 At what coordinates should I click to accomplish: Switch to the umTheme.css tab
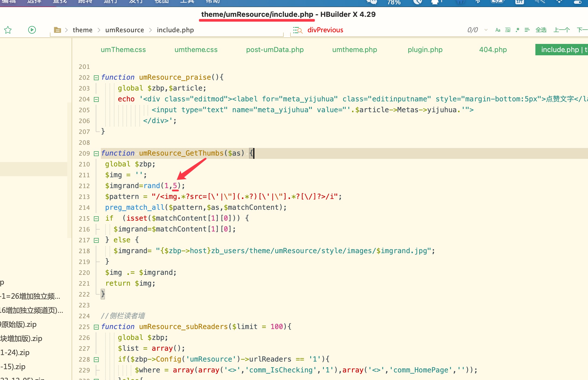pyautogui.click(x=123, y=50)
